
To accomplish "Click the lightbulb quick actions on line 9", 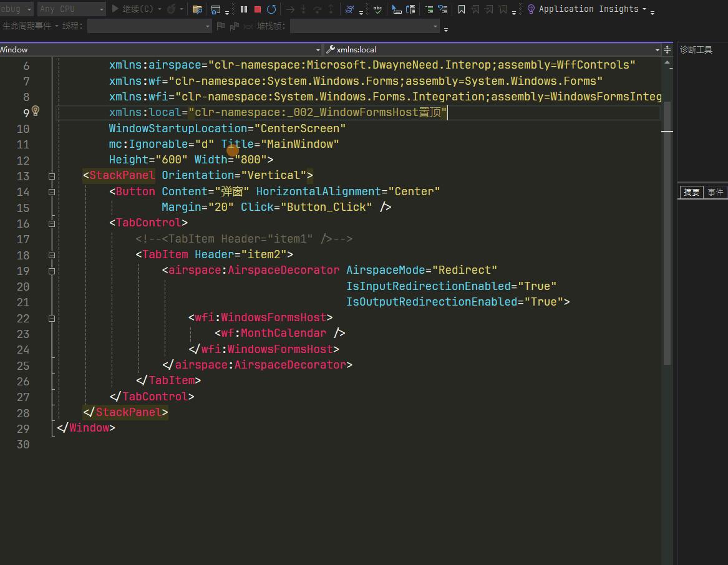I will pyautogui.click(x=36, y=111).
